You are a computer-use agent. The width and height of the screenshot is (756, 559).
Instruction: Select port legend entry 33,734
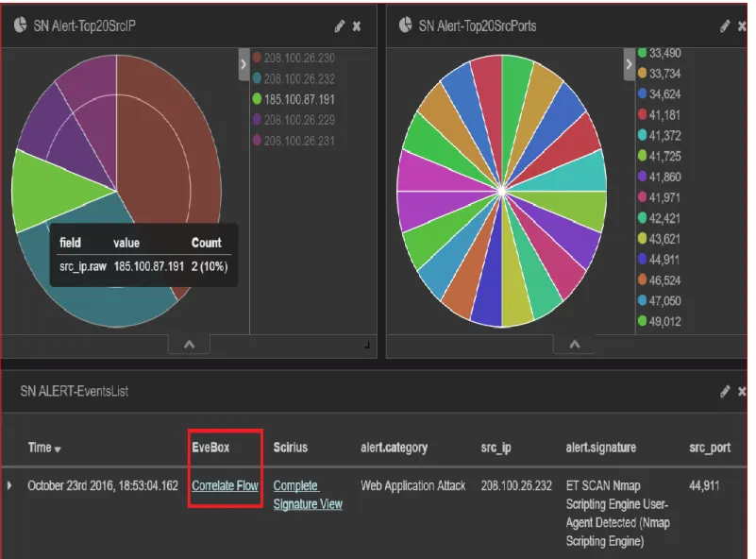point(659,74)
